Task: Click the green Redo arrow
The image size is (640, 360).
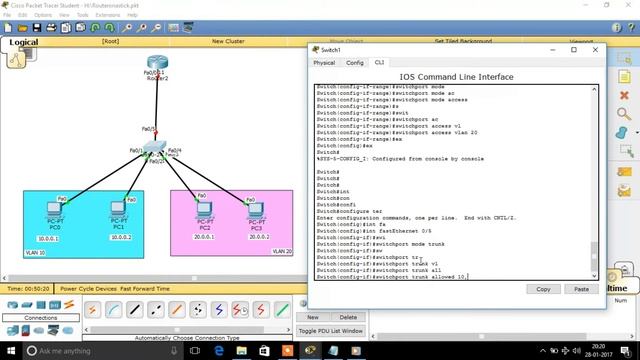Action: point(109,28)
